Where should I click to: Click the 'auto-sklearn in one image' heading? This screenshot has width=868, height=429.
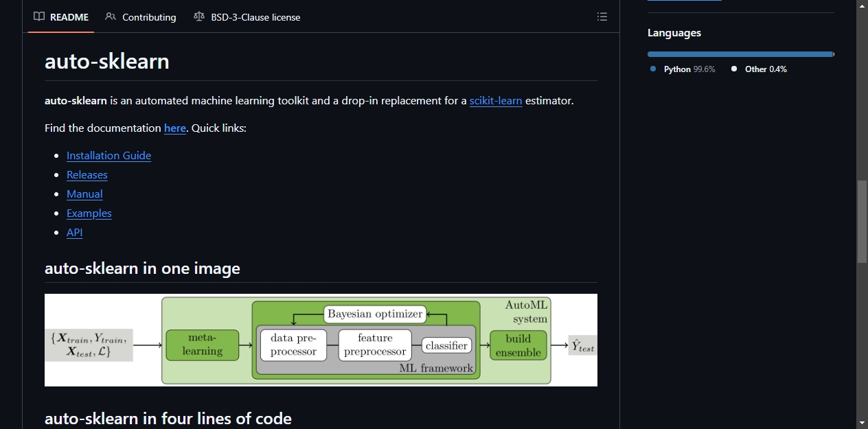point(142,268)
